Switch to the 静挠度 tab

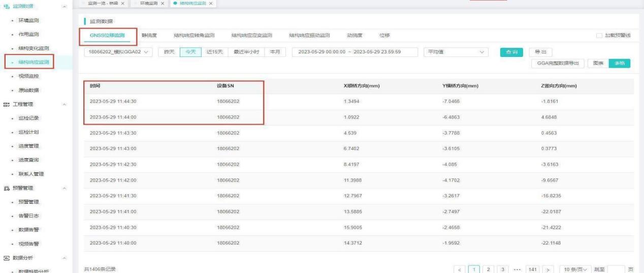(149, 35)
